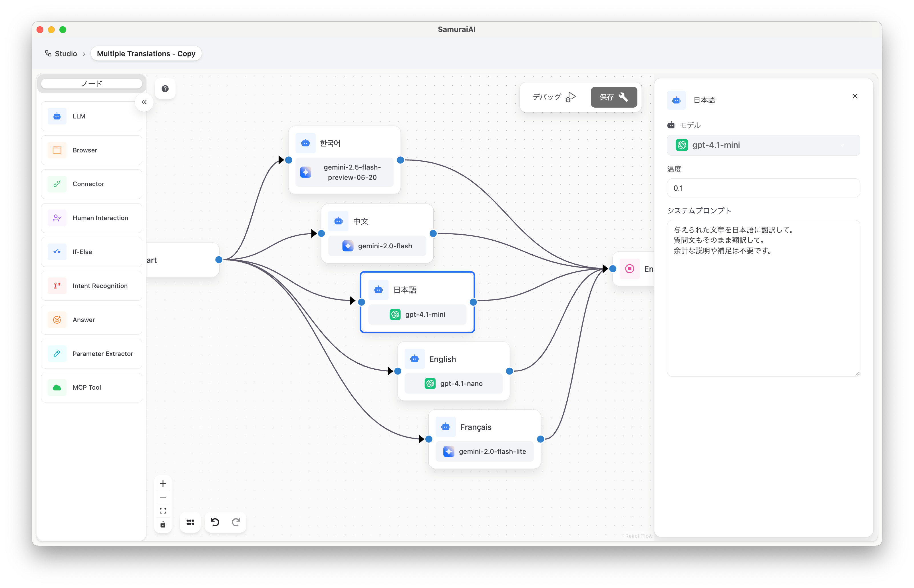Toggle the canvas lock icon
Image resolution: width=914 pixels, height=588 pixels.
[163, 524]
